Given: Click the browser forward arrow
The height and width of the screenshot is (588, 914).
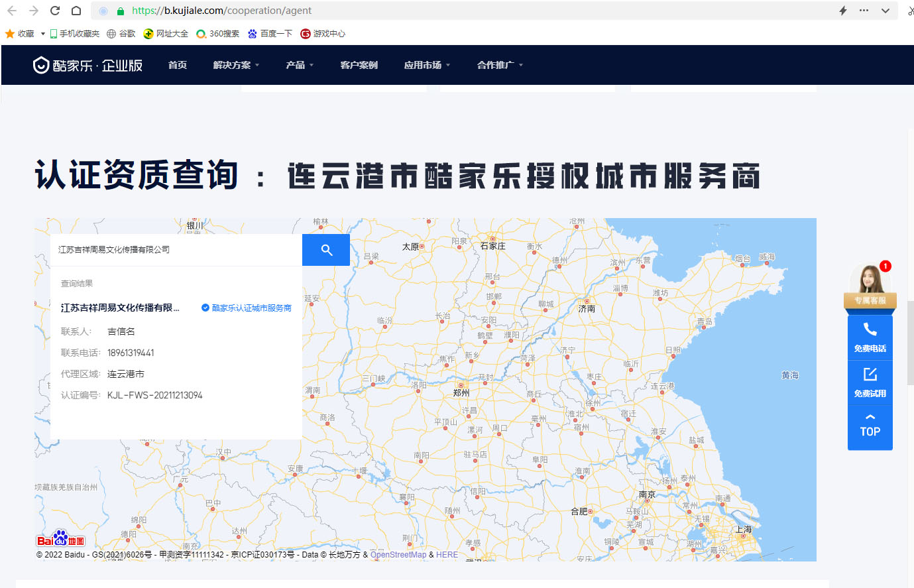Looking at the screenshot, I should click(34, 11).
